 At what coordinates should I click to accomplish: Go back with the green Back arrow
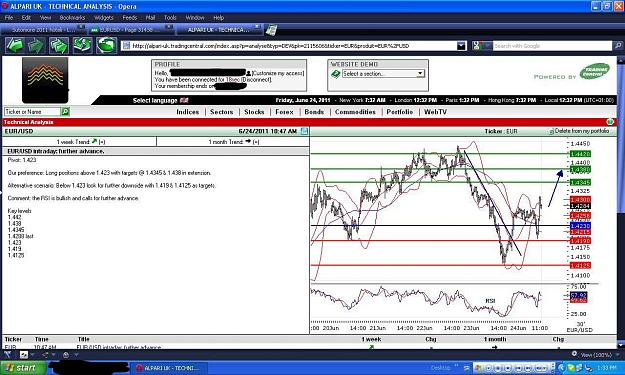pyautogui.click(x=15, y=45)
